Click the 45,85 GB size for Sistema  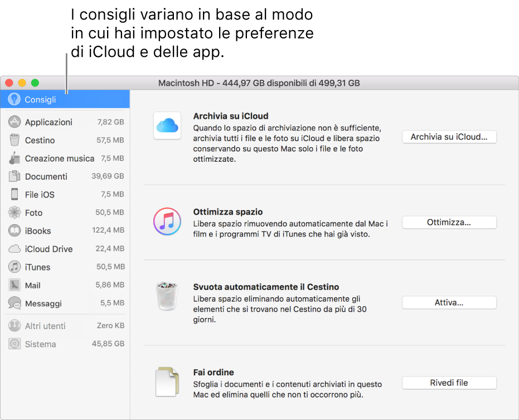click(108, 344)
